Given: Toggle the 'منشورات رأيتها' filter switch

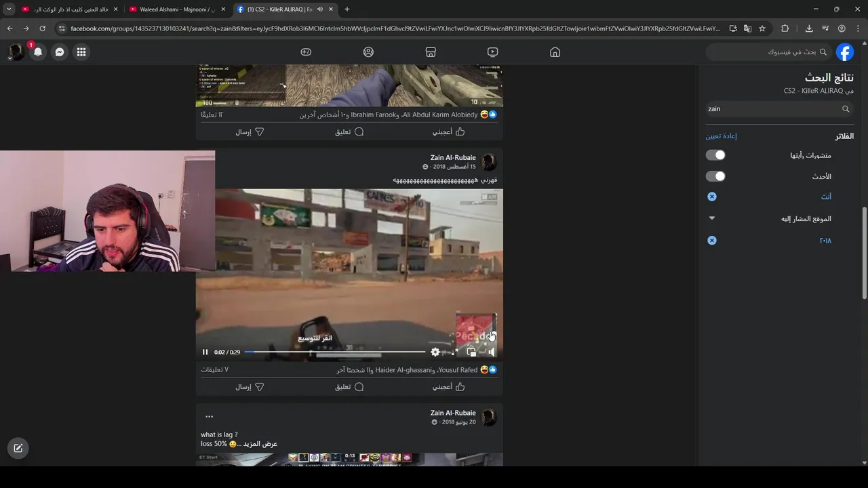Looking at the screenshot, I should coord(715,155).
